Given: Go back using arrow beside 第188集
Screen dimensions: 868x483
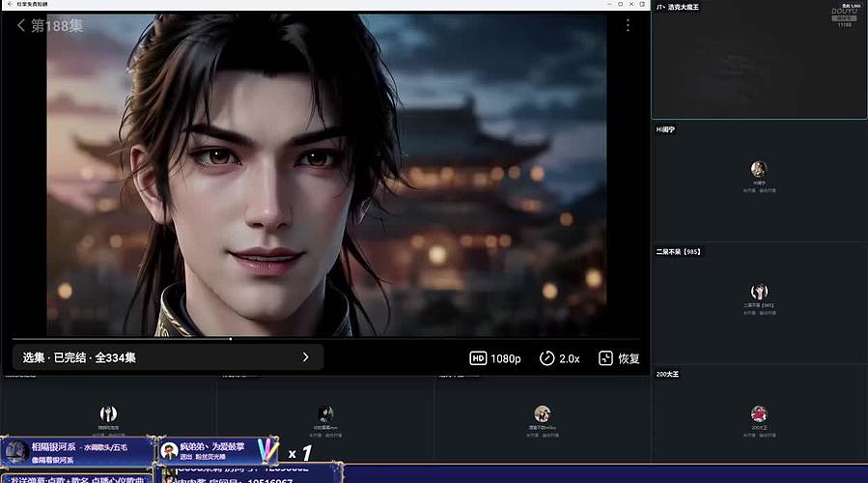Looking at the screenshot, I should [21, 25].
